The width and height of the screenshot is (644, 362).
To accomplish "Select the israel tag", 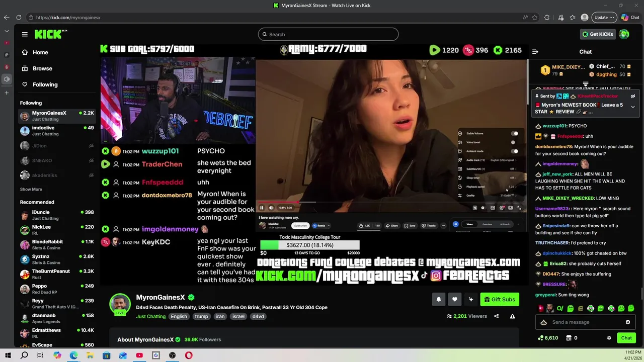I will (x=238, y=316).
